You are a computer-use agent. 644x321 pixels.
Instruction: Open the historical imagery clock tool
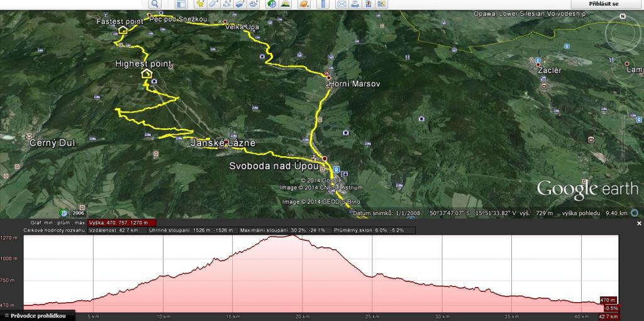pos(271,4)
